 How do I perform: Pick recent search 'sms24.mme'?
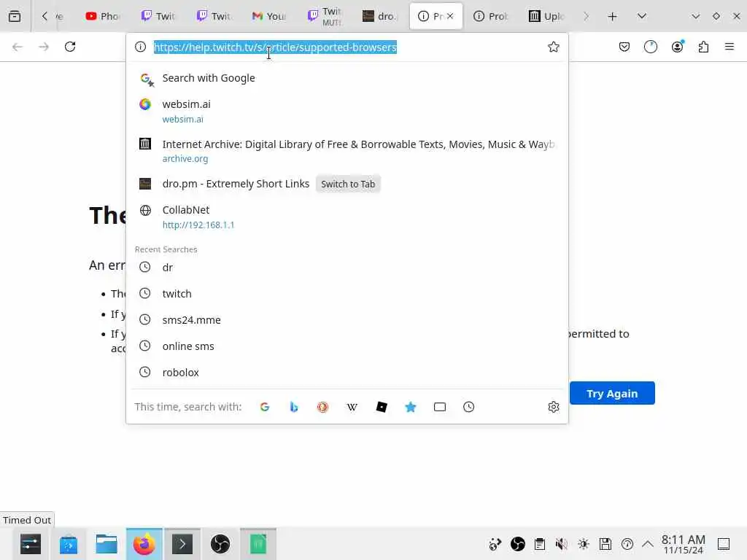click(347, 319)
